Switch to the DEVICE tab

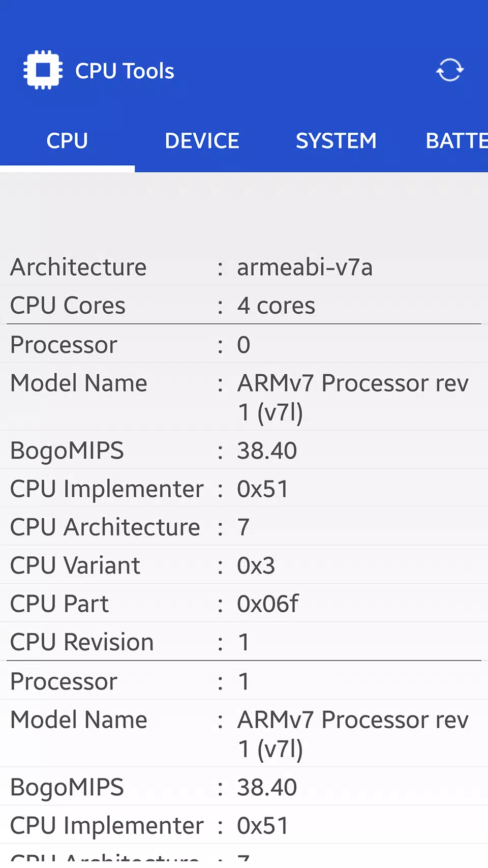pyautogui.click(x=202, y=141)
